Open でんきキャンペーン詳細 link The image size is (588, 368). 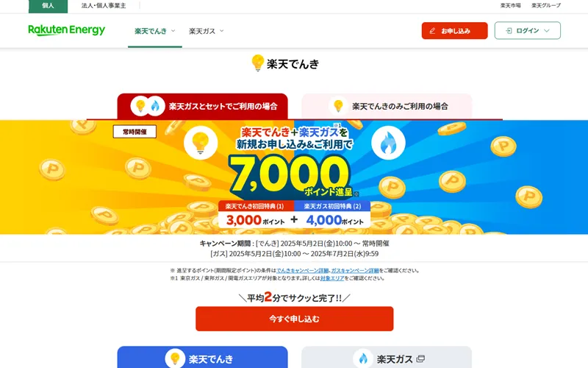click(x=302, y=270)
